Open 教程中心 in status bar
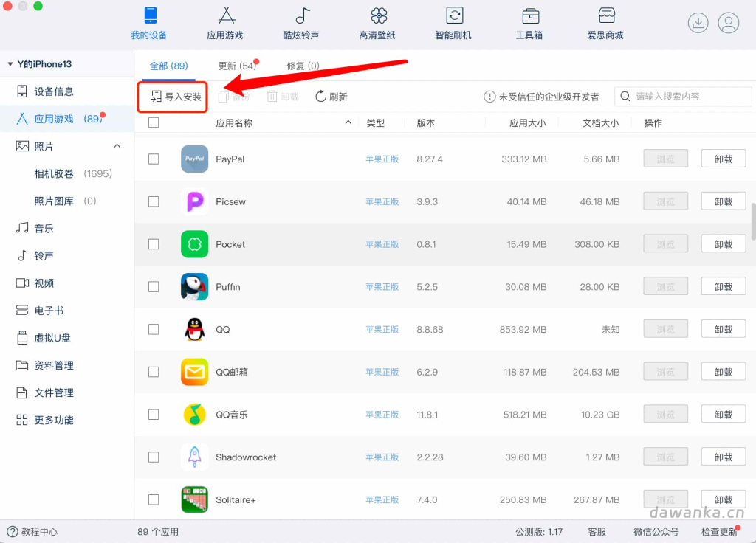The height and width of the screenshot is (543, 756). [32, 532]
